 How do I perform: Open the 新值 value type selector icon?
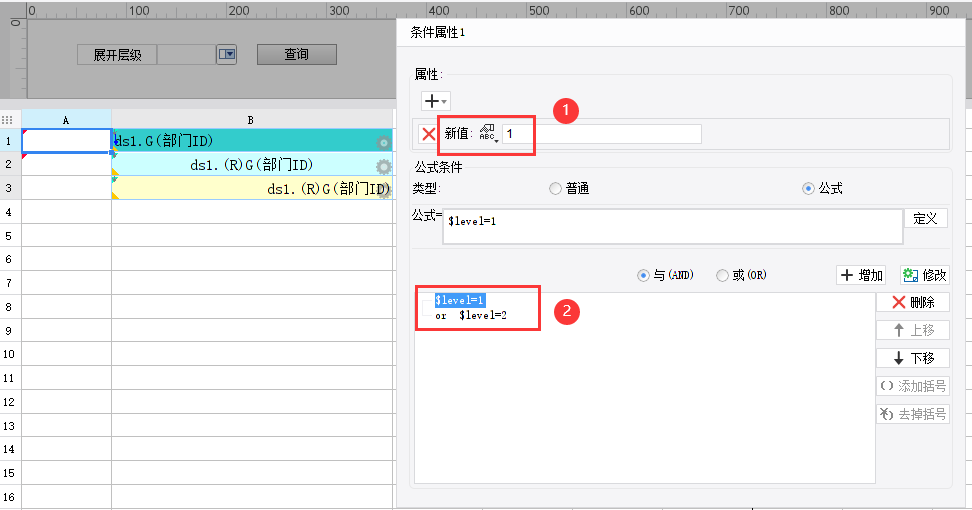[x=488, y=134]
